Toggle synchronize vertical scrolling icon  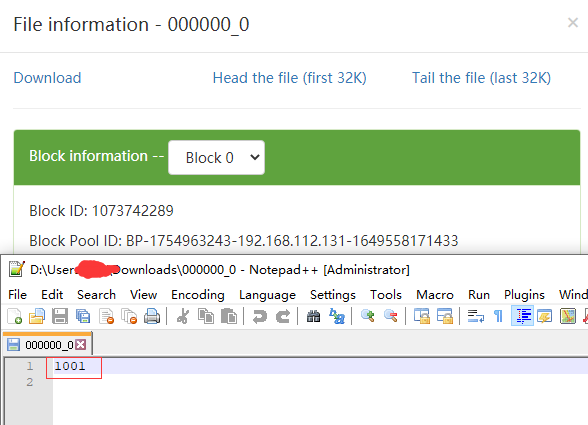point(422,316)
